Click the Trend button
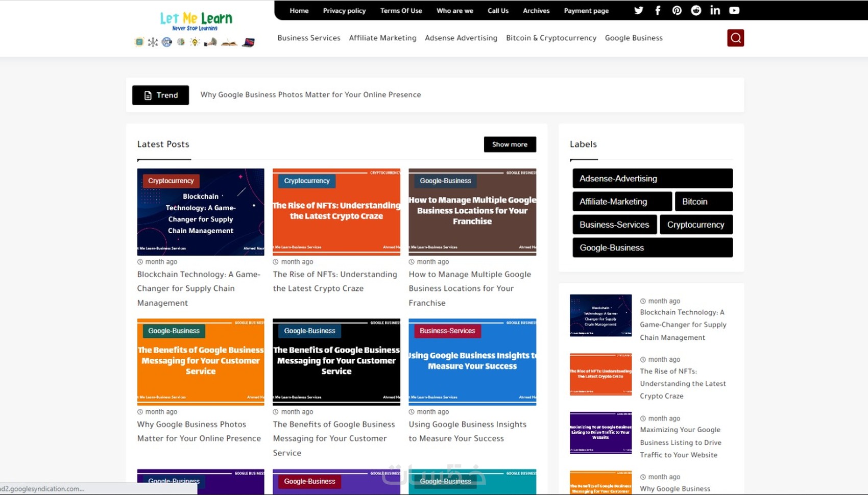868x495 pixels. pyautogui.click(x=160, y=95)
